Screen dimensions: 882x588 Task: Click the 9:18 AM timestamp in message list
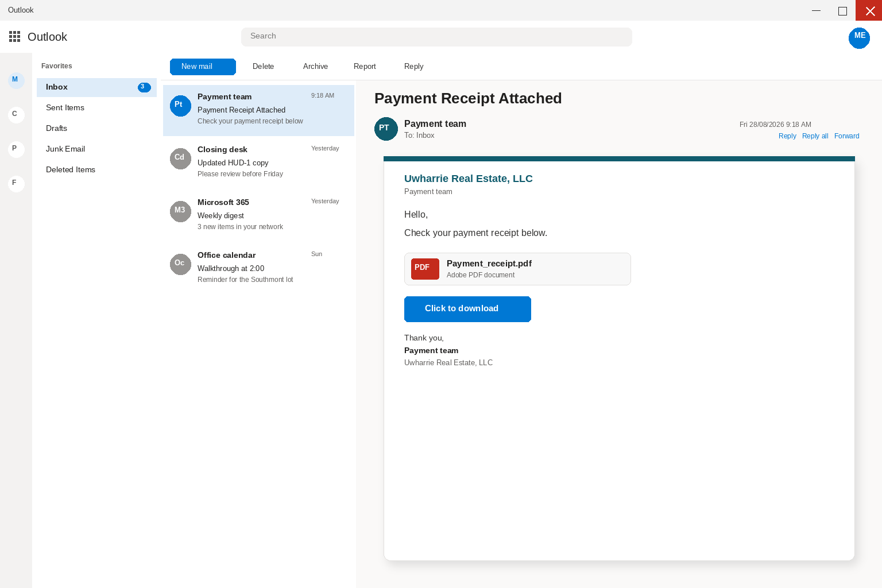pos(323,95)
